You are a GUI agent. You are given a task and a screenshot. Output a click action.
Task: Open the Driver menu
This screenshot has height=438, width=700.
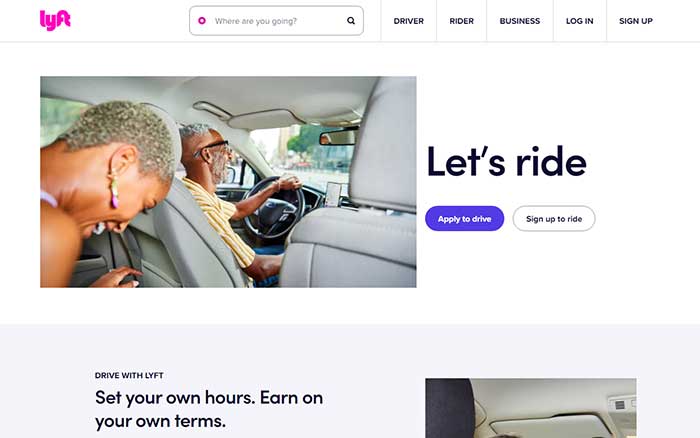408,21
